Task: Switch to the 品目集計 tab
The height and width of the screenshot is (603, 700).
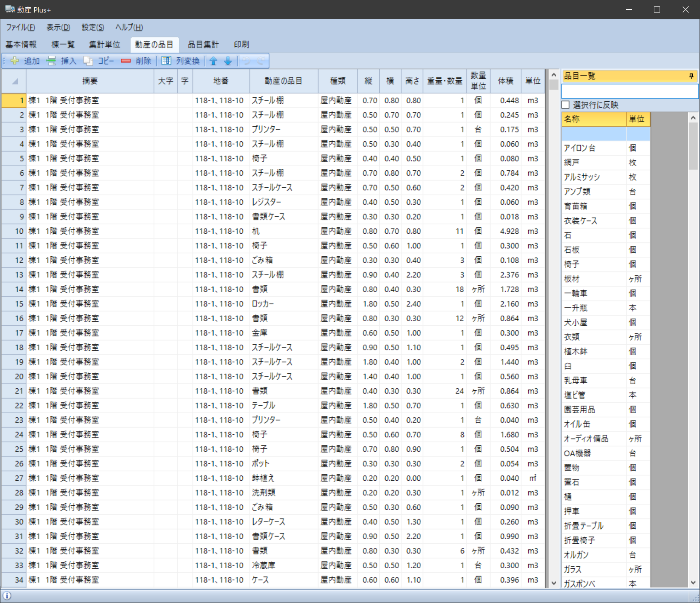Action: point(203,44)
